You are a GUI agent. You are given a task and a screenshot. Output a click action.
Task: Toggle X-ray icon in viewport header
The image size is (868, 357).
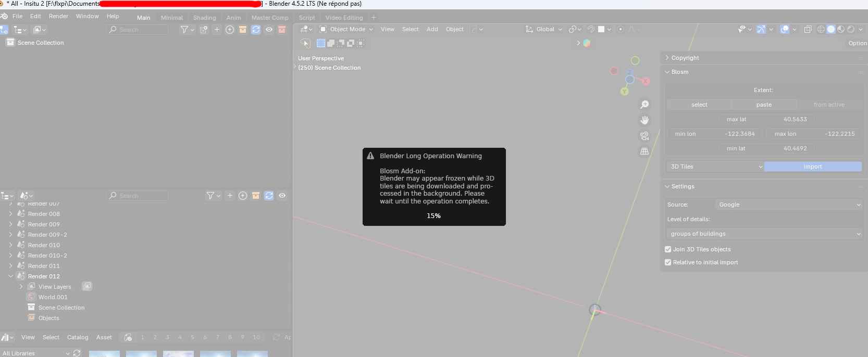(x=808, y=29)
